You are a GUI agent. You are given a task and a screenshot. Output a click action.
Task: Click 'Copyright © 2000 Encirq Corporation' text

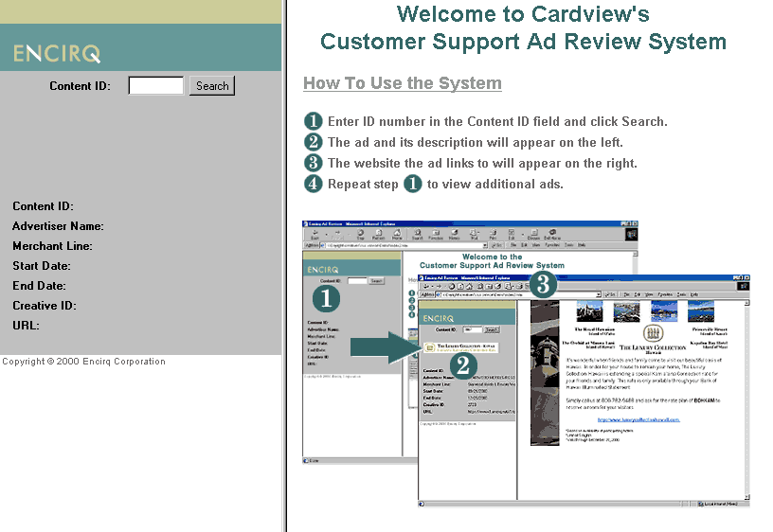tap(83, 362)
